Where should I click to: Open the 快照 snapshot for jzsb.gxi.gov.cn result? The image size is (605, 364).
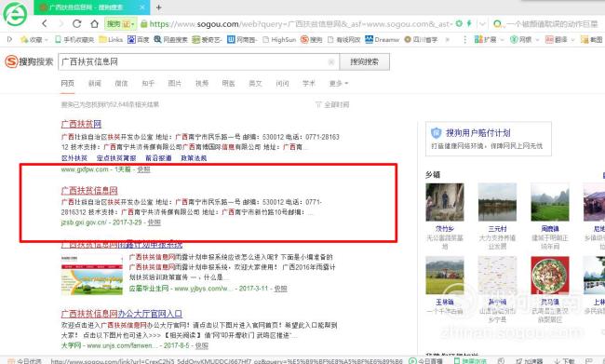point(154,222)
